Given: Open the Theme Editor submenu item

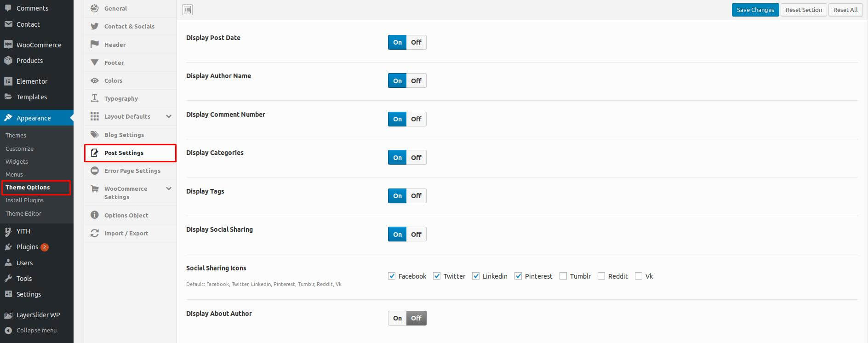Looking at the screenshot, I should [23, 213].
